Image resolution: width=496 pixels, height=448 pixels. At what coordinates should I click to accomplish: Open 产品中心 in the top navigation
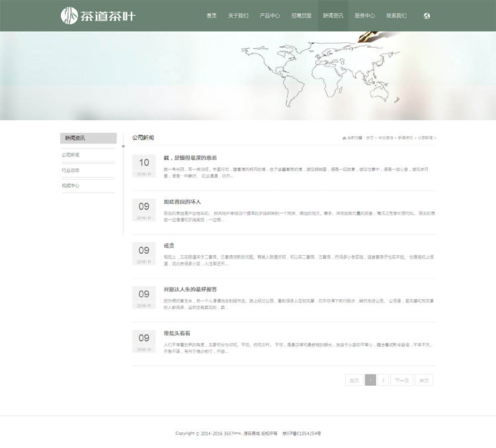(x=270, y=15)
